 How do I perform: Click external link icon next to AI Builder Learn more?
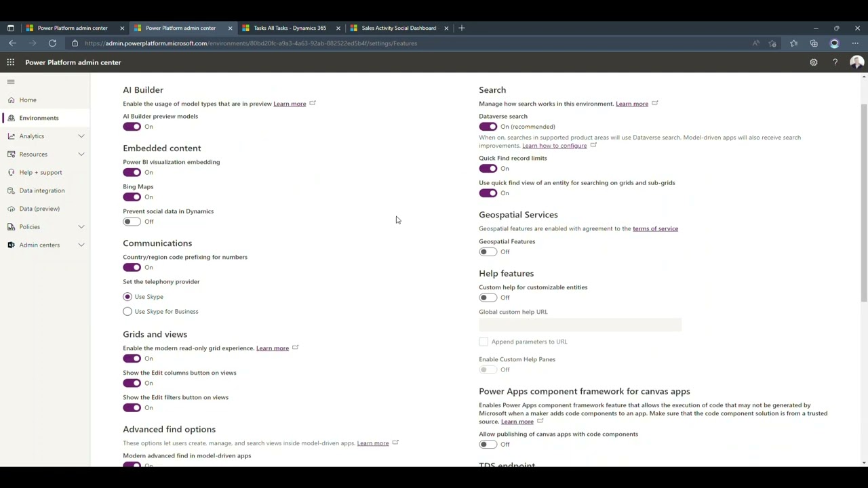click(x=313, y=104)
